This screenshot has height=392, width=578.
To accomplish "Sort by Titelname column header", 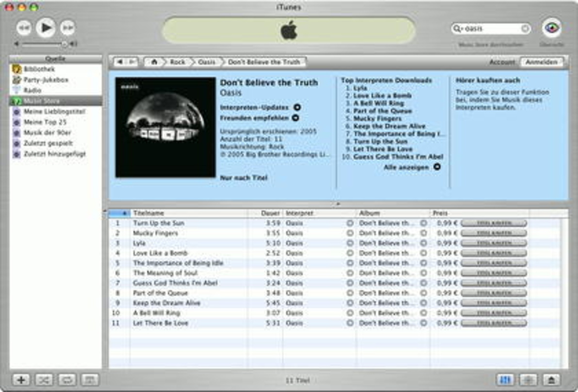I will click(189, 213).
